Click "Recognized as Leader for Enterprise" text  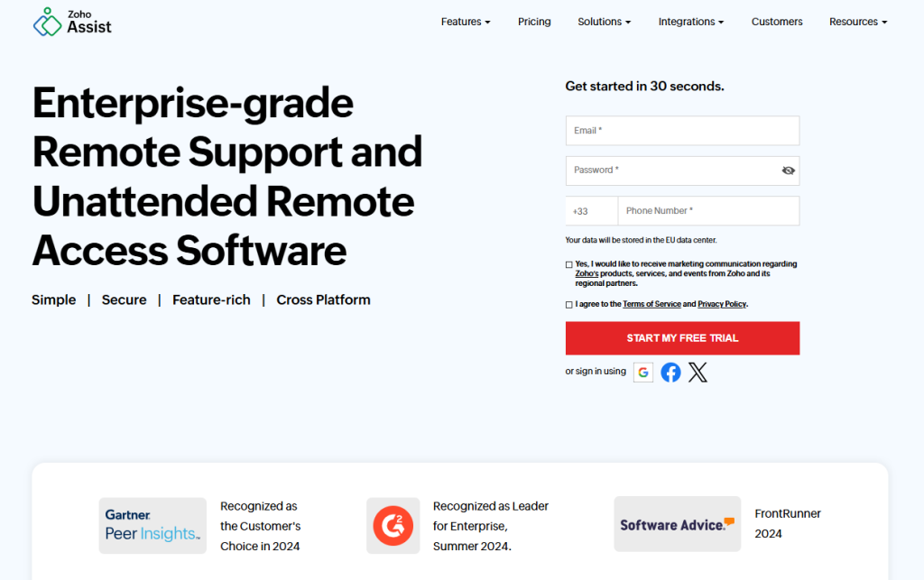click(491, 526)
